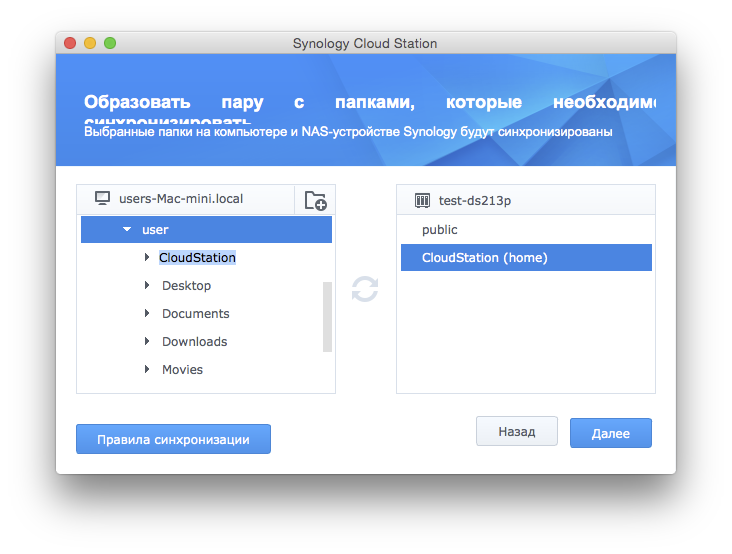
Task: Click the NAS device icon beside test-ds213p
Action: pos(422,201)
